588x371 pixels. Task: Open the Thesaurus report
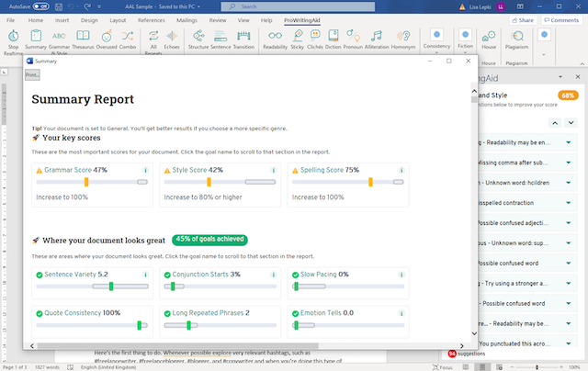pyautogui.click(x=83, y=36)
